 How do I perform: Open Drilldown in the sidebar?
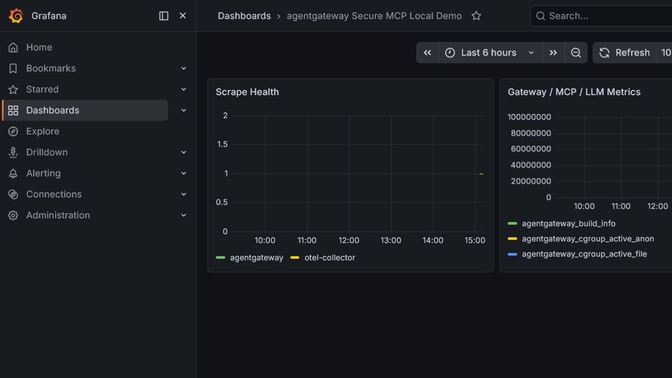click(47, 152)
